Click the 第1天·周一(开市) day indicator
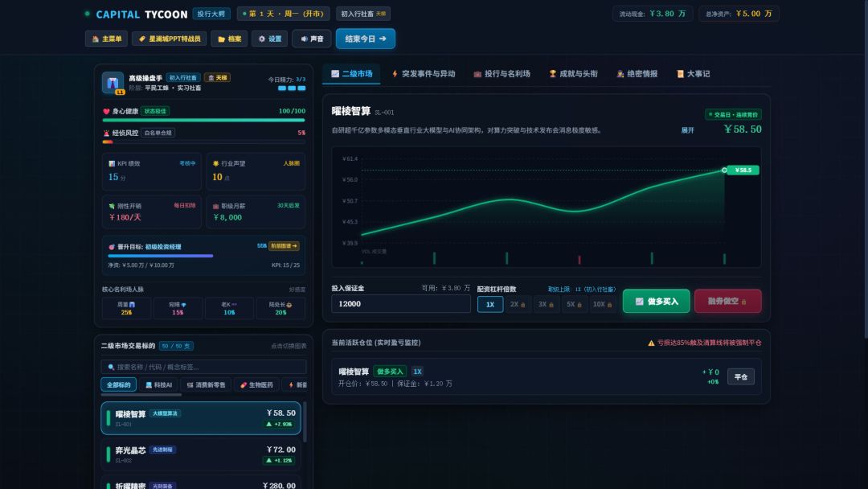The width and height of the screenshot is (868, 489). tap(284, 14)
